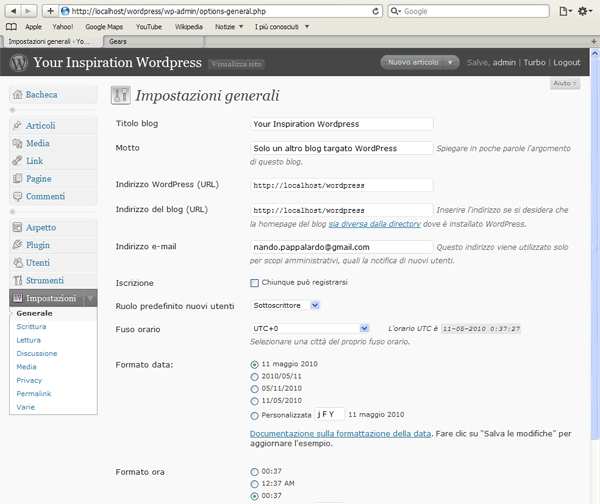
Task: Click the Strumenti tools icon
Action: click(x=17, y=281)
